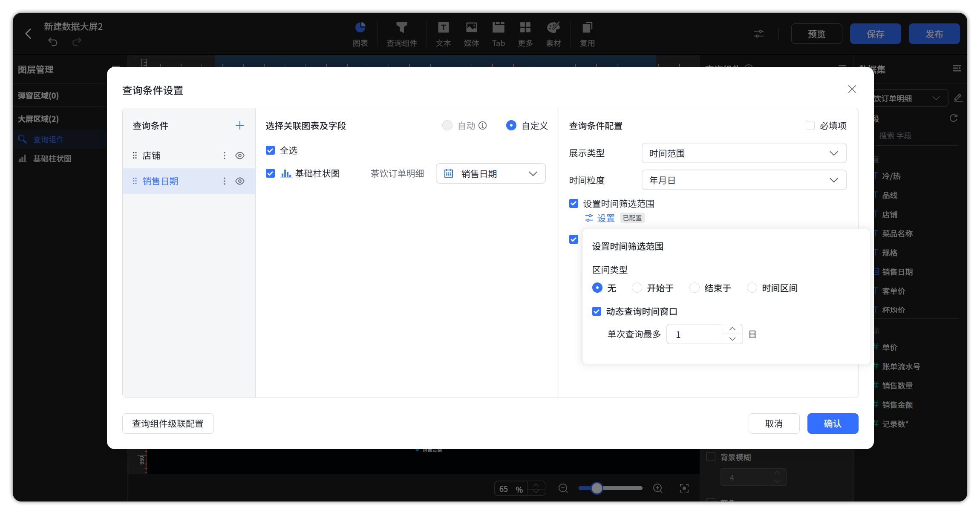Open more options for 店铺 condition
This screenshot has width=980, height=510.
coord(225,156)
